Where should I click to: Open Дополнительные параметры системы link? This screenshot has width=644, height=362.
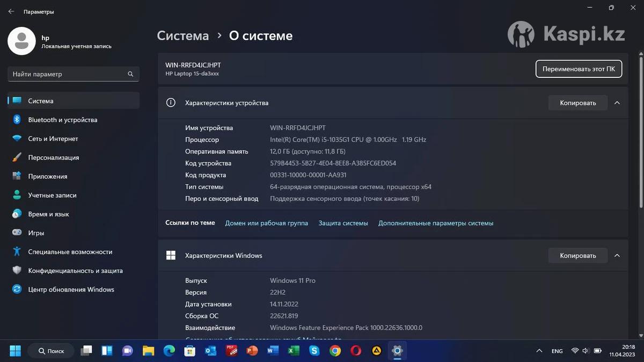436,223
